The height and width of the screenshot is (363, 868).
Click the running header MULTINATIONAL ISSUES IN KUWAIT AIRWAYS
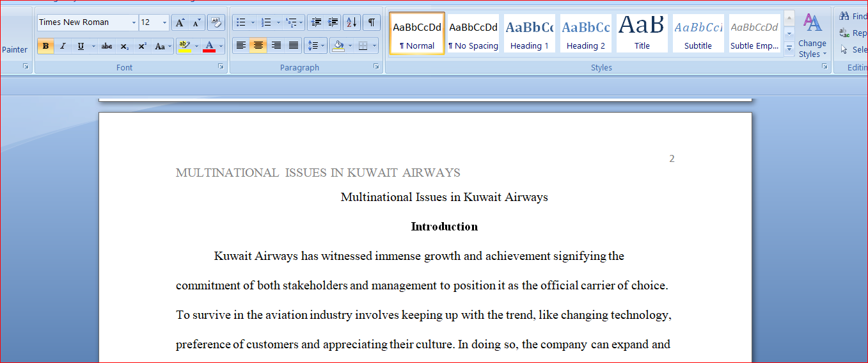(x=318, y=173)
